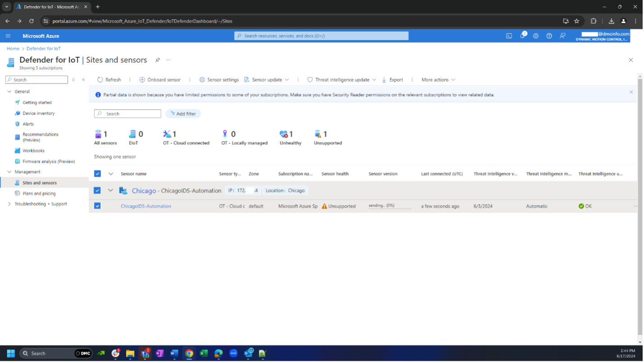Go to Home breadcrumb

pos(13,49)
